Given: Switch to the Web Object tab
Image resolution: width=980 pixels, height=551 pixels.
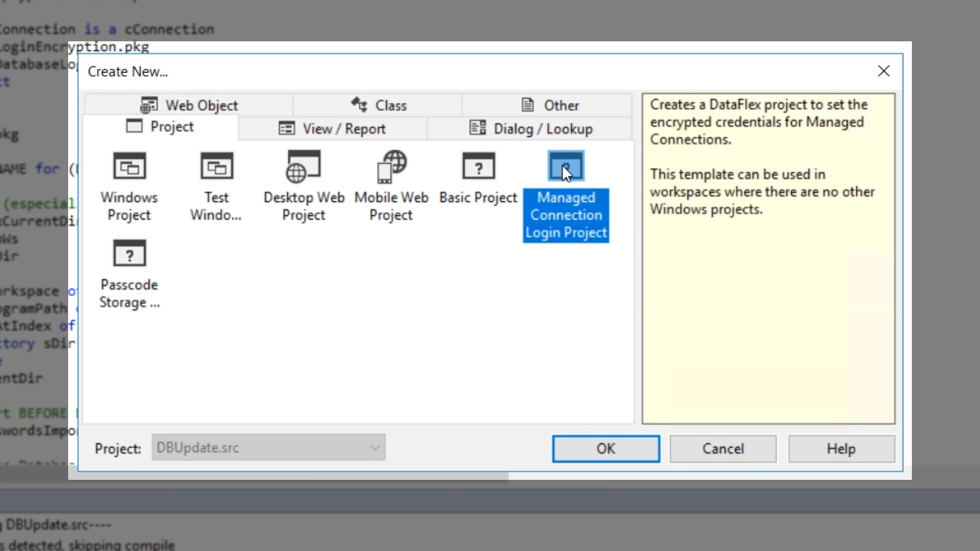Looking at the screenshot, I should (x=189, y=106).
